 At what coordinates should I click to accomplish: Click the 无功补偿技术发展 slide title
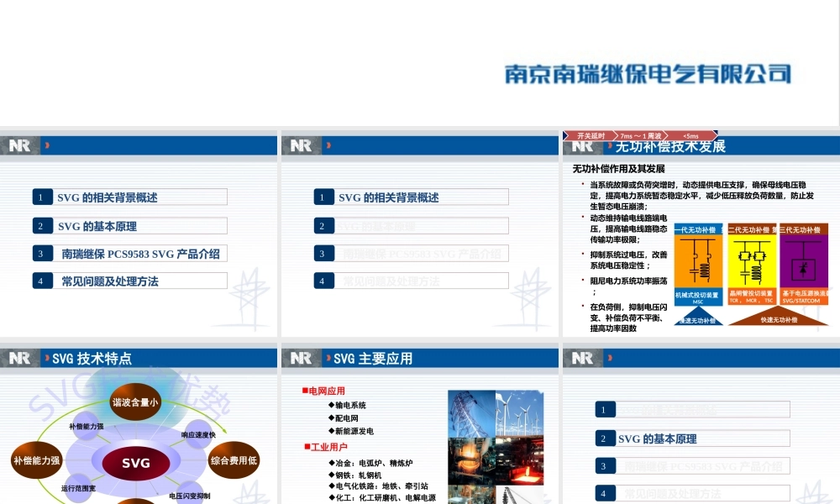pos(670,146)
